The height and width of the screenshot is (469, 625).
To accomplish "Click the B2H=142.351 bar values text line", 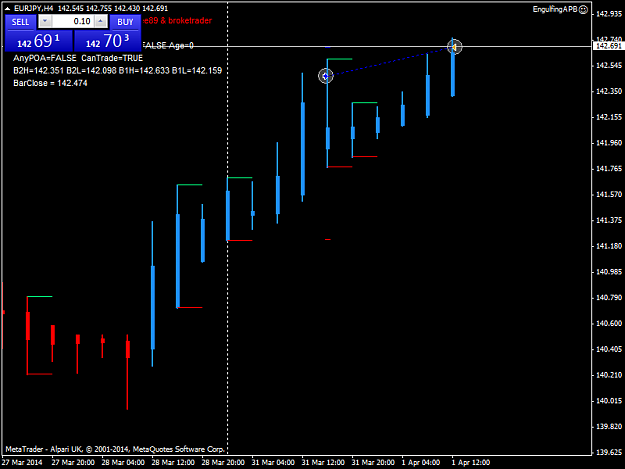I will [x=118, y=71].
